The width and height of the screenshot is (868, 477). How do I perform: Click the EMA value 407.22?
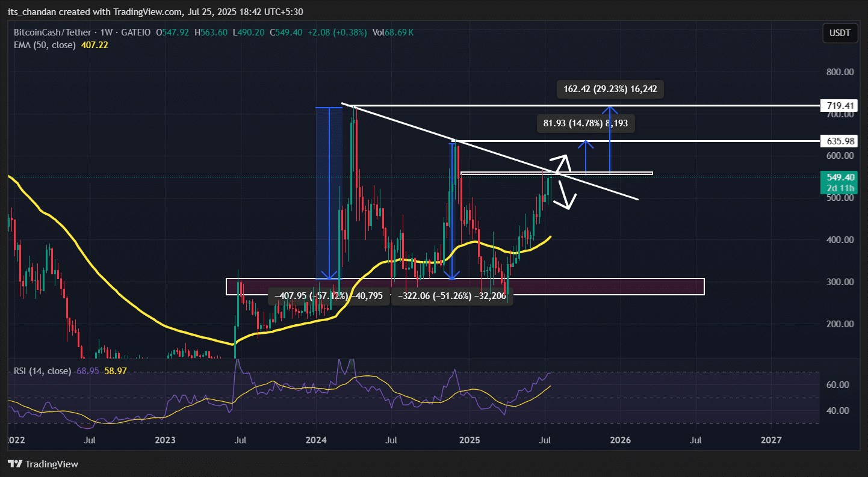(94, 45)
